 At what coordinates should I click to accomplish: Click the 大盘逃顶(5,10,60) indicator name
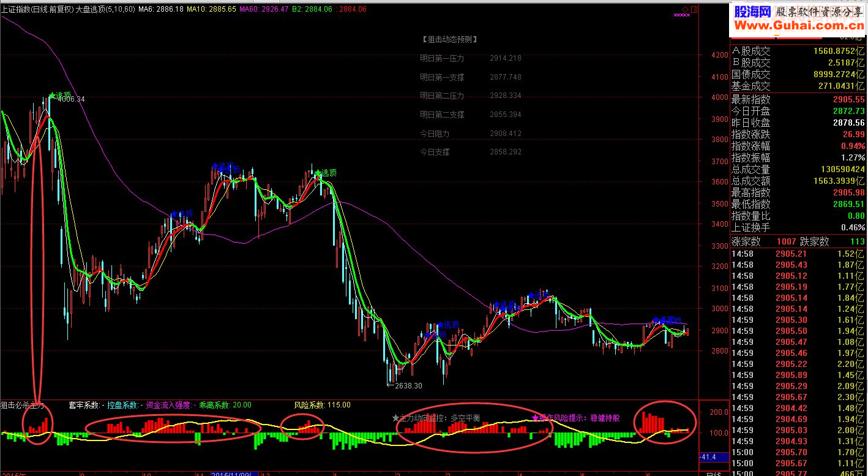coord(105,9)
